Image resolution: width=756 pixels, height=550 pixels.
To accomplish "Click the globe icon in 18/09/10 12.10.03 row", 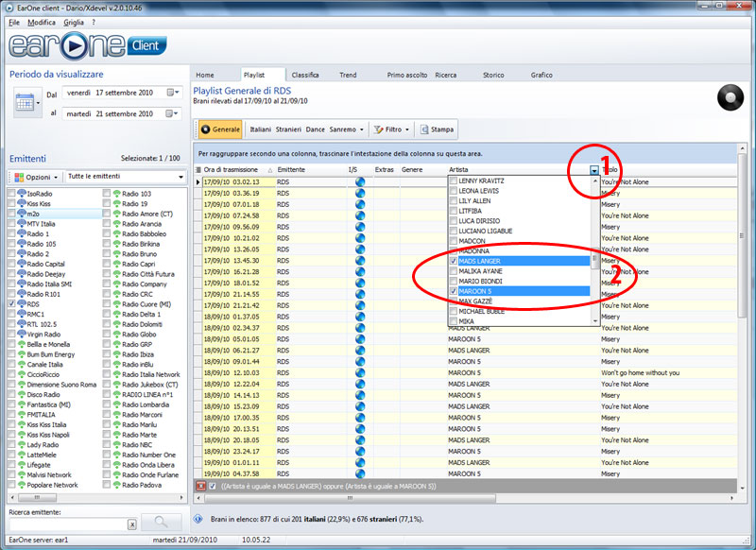I will [360, 372].
